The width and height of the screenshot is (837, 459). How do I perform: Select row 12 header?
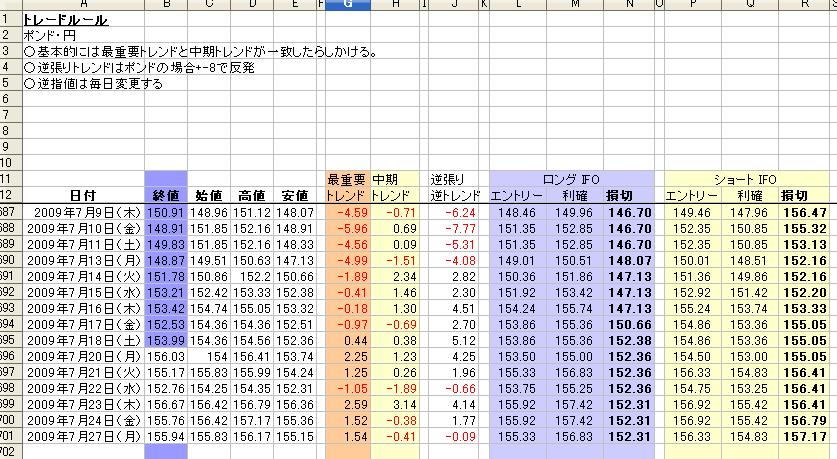click(x=10, y=195)
